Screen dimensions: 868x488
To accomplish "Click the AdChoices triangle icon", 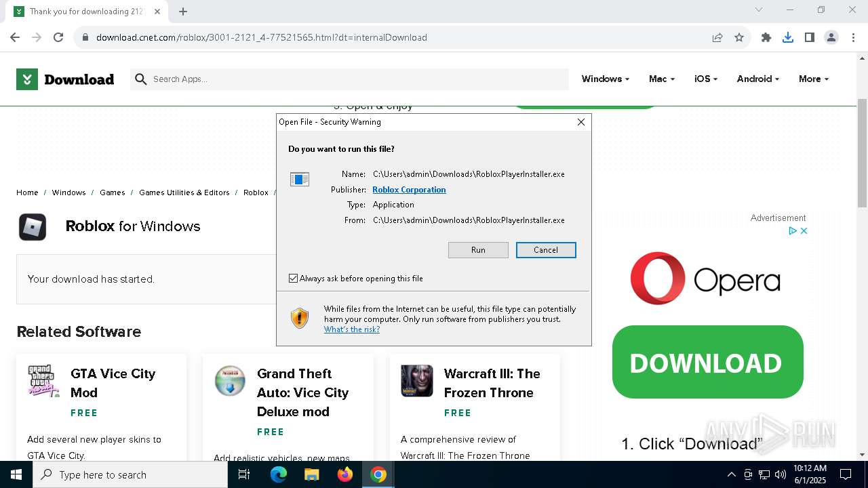I will 793,230.
